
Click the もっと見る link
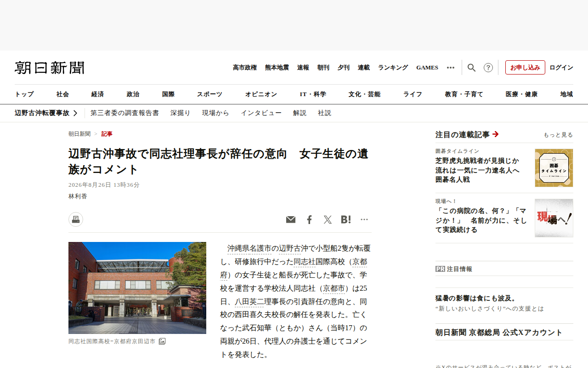pos(558,135)
